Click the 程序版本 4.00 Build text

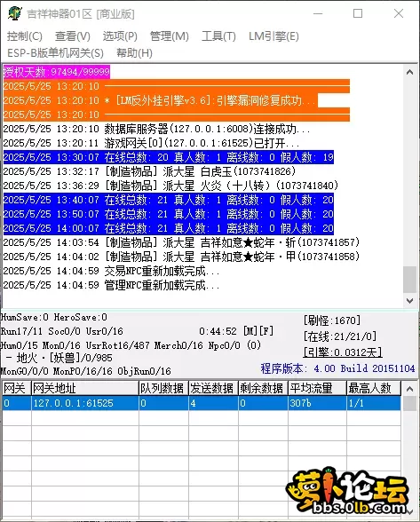pyautogui.click(x=337, y=368)
